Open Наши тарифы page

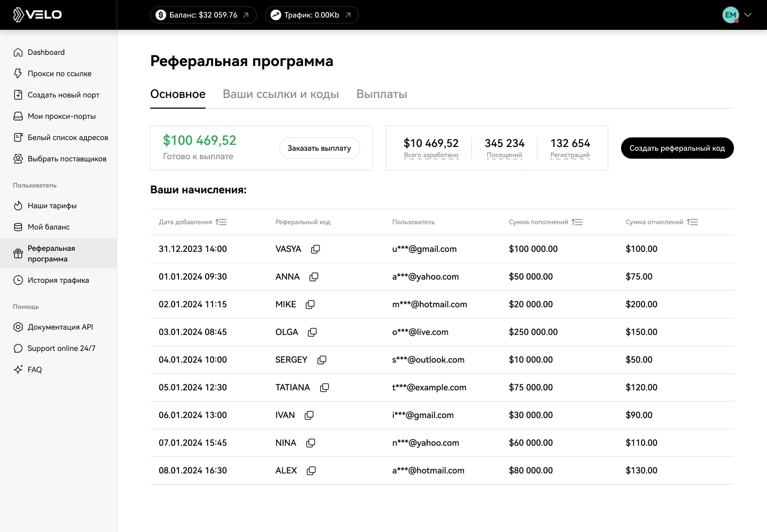click(58, 206)
